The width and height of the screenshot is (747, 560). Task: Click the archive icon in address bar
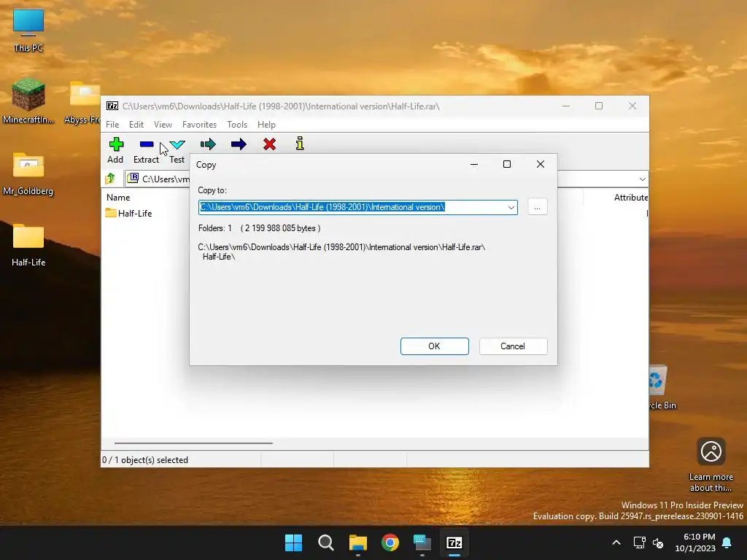click(133, 178)
